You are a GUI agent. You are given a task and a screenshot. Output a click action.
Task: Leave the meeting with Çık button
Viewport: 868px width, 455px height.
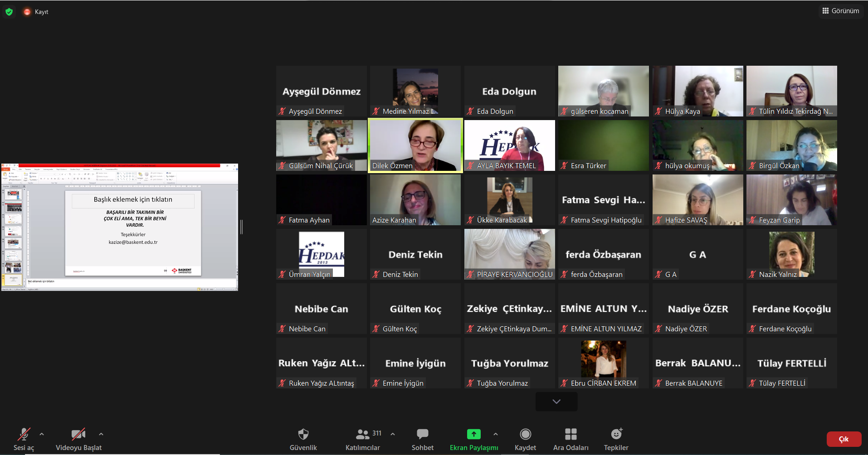click(x=844, y=439)
